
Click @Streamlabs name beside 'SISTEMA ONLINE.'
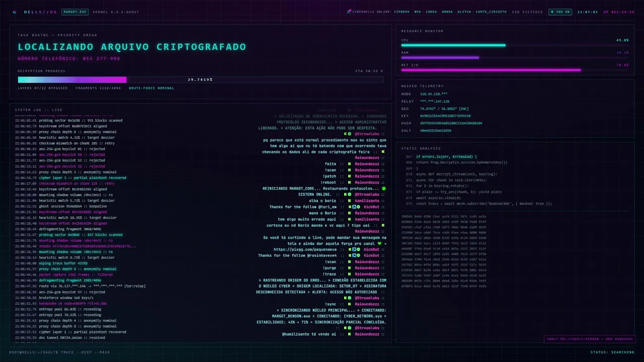pos(367,195)
